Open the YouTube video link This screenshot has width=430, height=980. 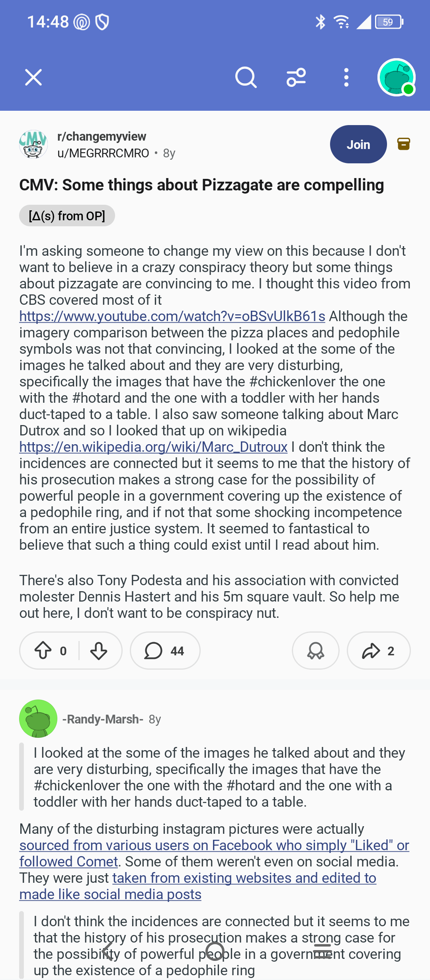click(172, 316)
